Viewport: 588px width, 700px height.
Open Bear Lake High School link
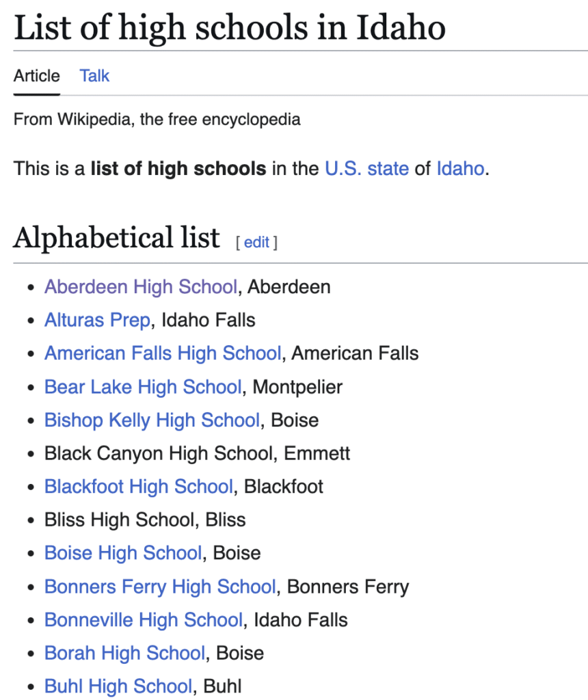click(x=143, y=387)
